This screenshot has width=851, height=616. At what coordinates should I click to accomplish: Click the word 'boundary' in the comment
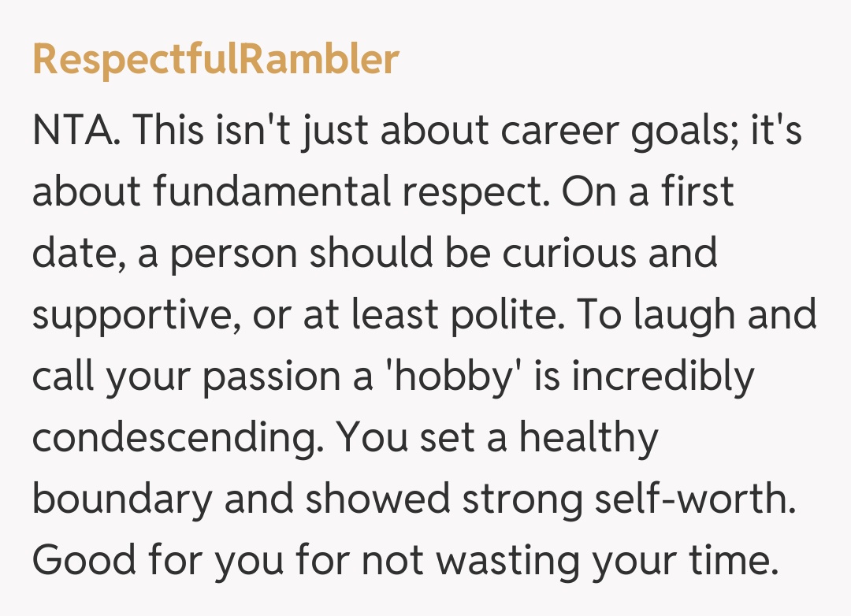(122, 499)
